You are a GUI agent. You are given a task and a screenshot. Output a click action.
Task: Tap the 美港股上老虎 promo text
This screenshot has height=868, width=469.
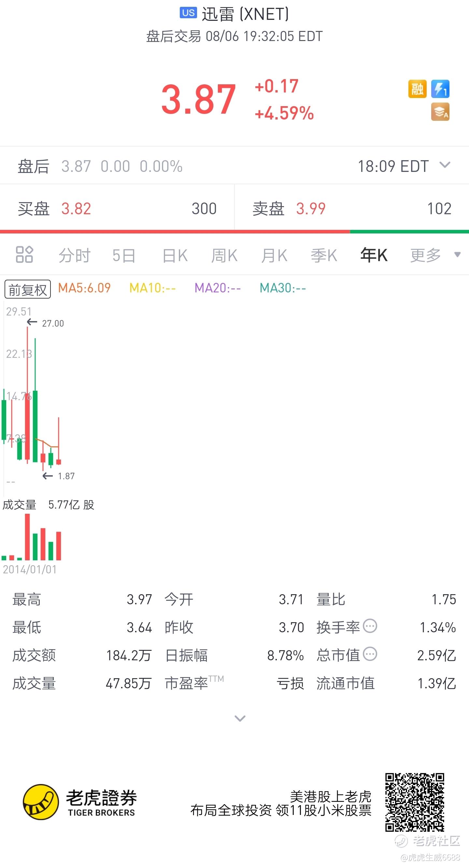[x=331, y=797]
